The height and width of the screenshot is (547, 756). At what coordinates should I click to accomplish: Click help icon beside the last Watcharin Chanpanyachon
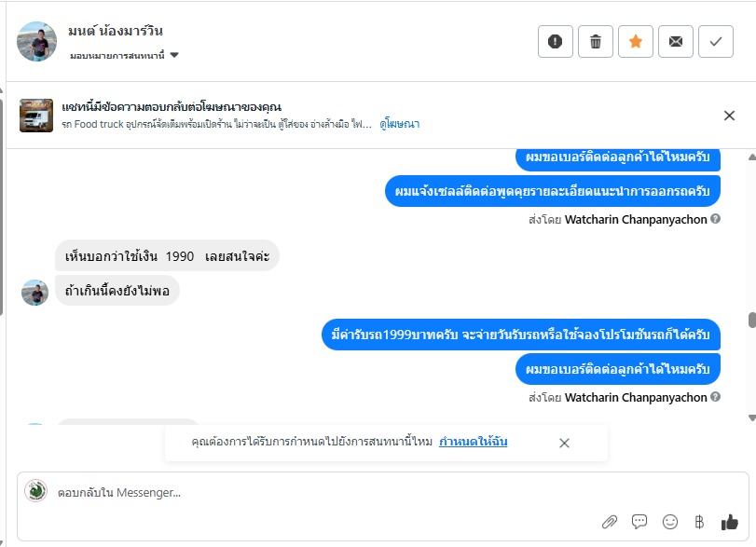(716, 397)
